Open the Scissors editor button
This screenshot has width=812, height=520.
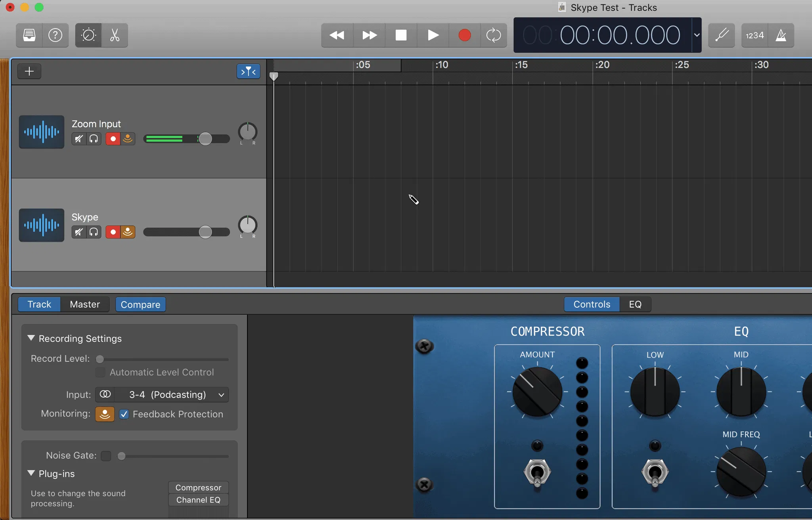(115, 35)
